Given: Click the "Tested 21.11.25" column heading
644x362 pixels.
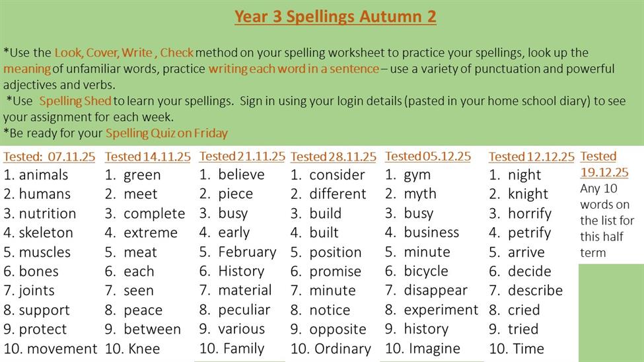Looking at the screenshot, I should (x=242, y=157).
